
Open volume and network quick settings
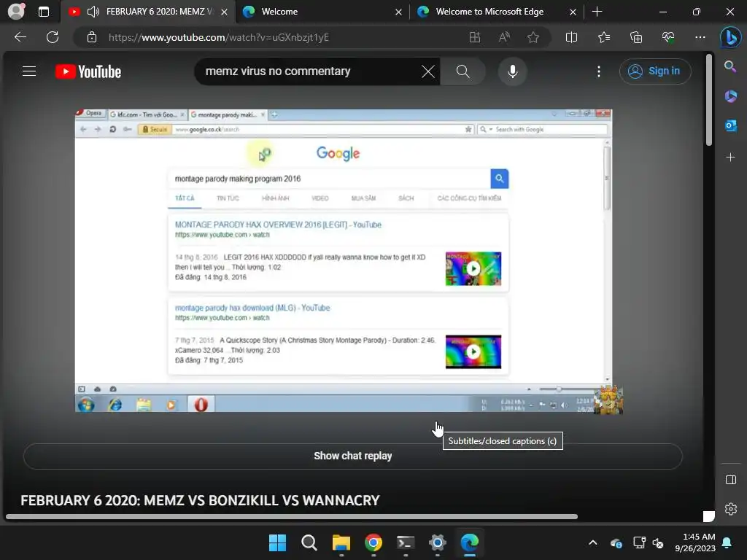(649, 542)
